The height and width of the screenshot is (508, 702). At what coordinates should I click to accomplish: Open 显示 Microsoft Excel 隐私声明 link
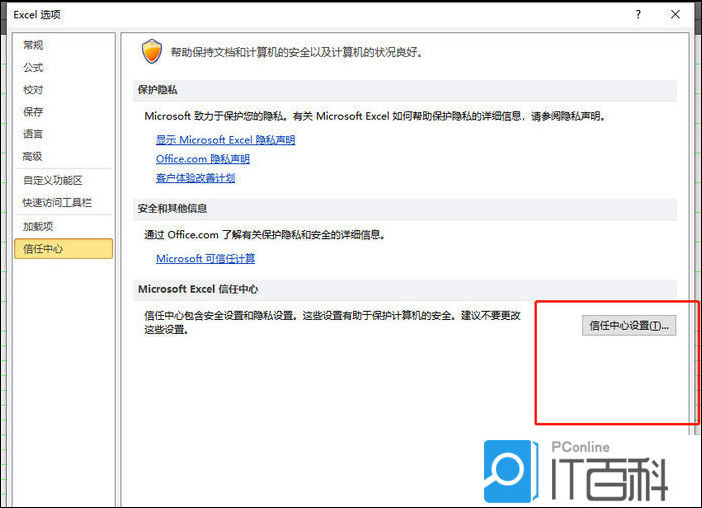tap(226, 140)
